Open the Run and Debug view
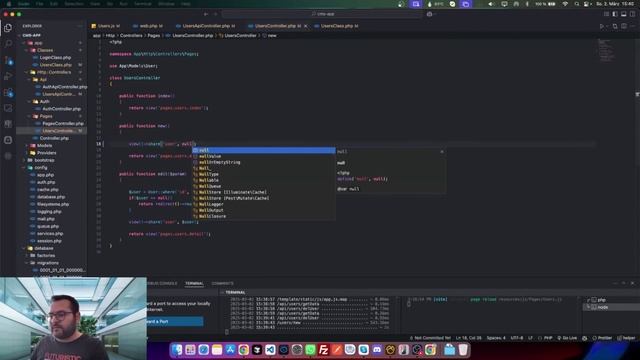 (8, 76)
